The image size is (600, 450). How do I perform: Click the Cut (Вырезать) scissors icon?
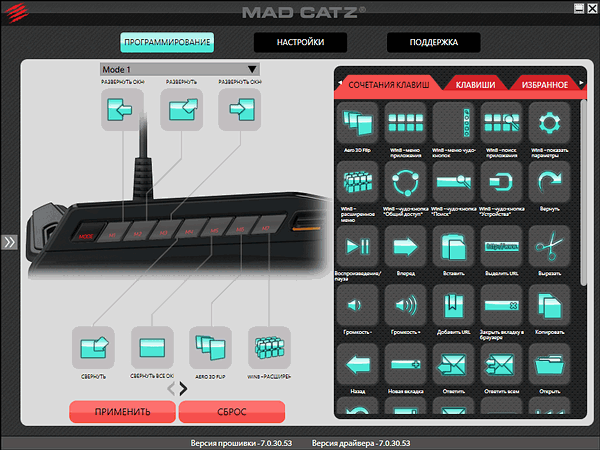549,246
